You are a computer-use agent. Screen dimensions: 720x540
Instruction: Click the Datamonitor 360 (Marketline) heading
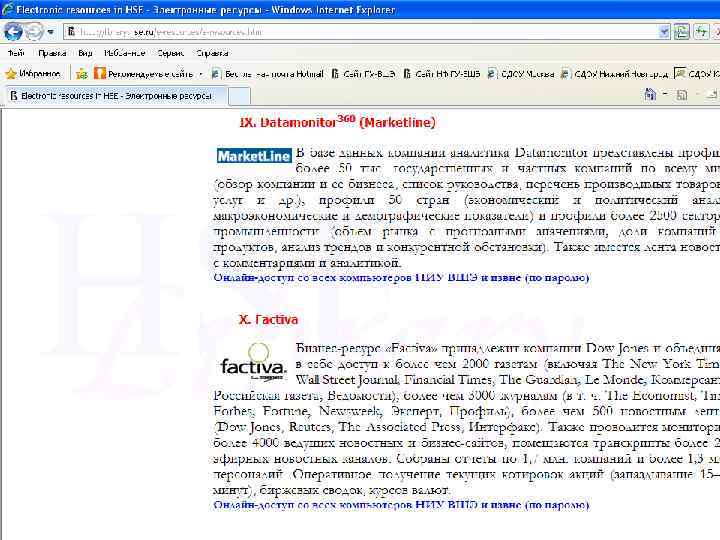click(x=338, y=122)
